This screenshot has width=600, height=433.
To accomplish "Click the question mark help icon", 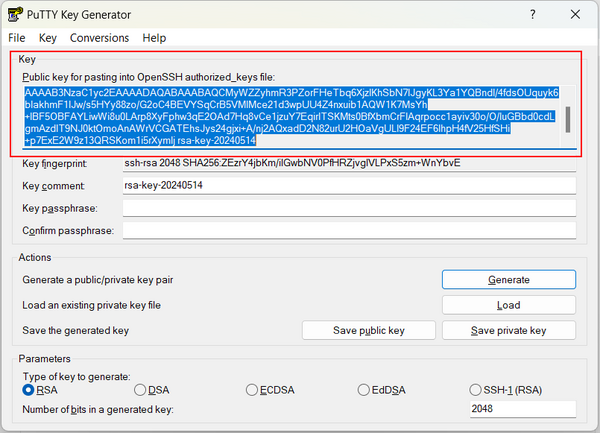I will pyautogui.click(x=532, y=15).
